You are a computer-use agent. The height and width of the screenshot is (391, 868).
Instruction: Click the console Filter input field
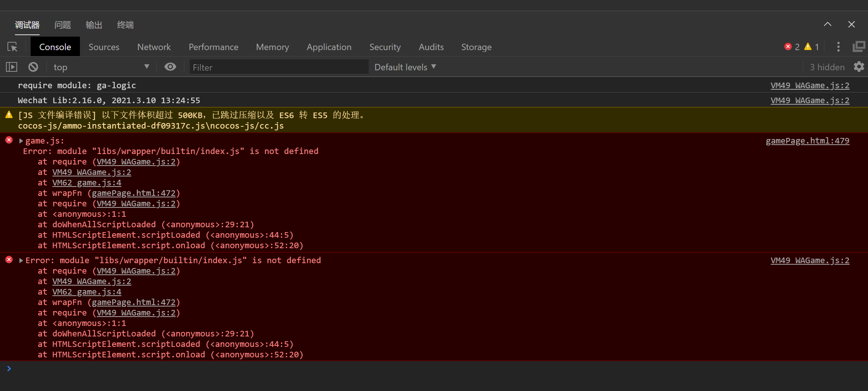[x=279, y=67]
